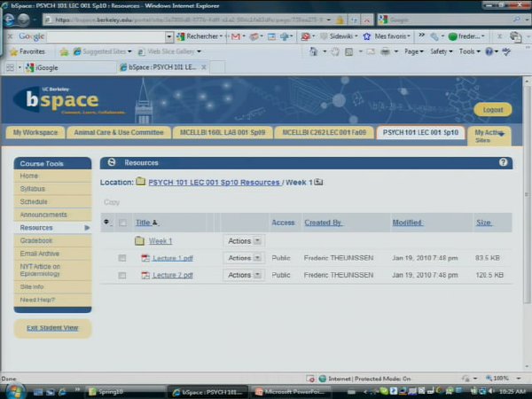Click the Gmail icon in Google toolbar

coord(236,36)
